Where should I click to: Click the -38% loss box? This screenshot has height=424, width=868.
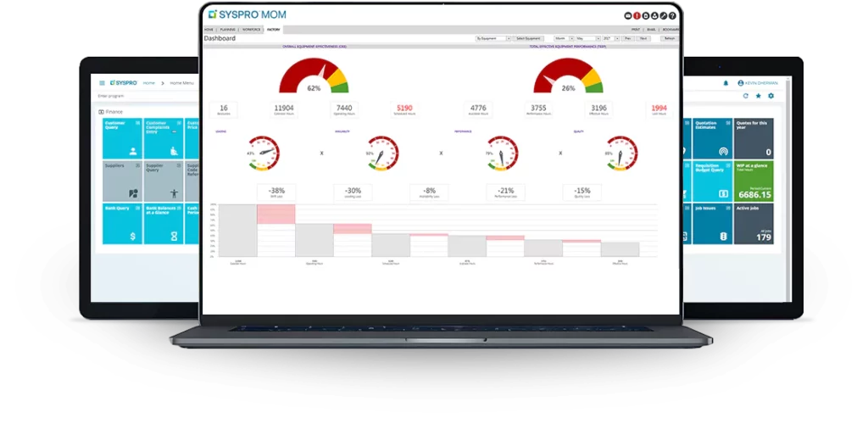pyautogui.click(x=276, y=192)
